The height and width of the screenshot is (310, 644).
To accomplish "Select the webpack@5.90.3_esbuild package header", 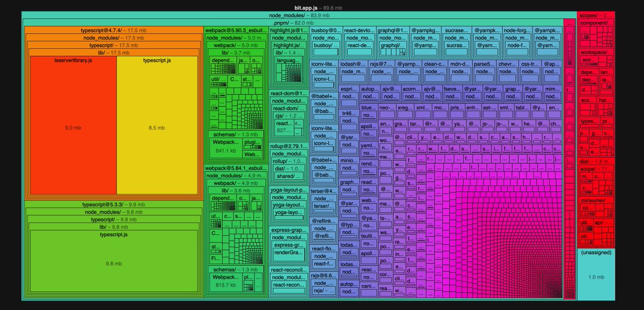I will (236, 31).
